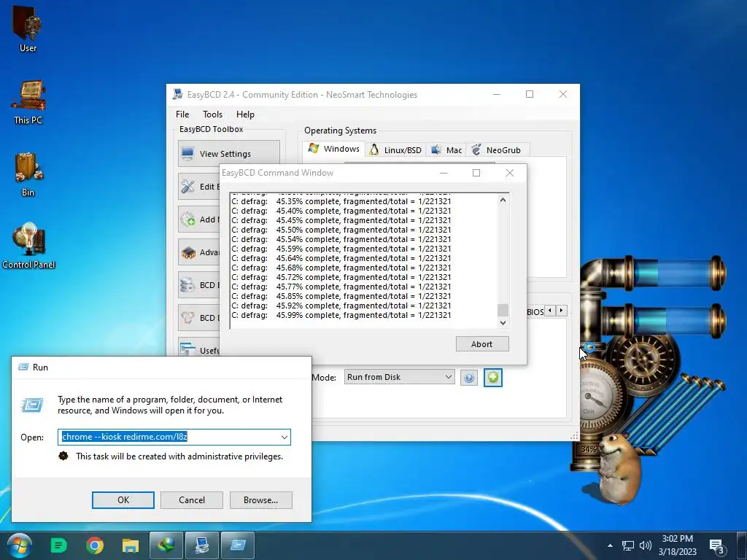Switch to the Windows tab
This screenshot has height=560, width=747.
pos(333,149)
